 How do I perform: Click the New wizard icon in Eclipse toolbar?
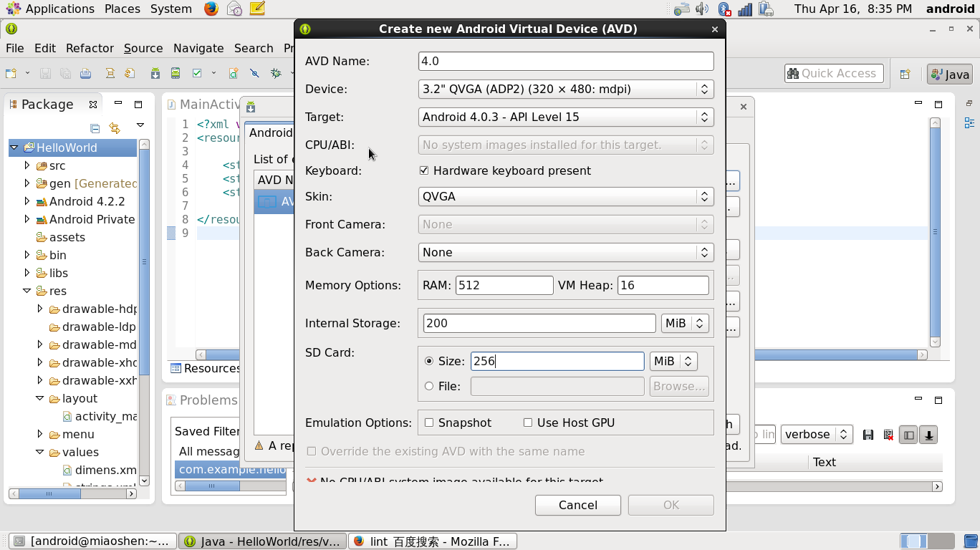(11, 73)
